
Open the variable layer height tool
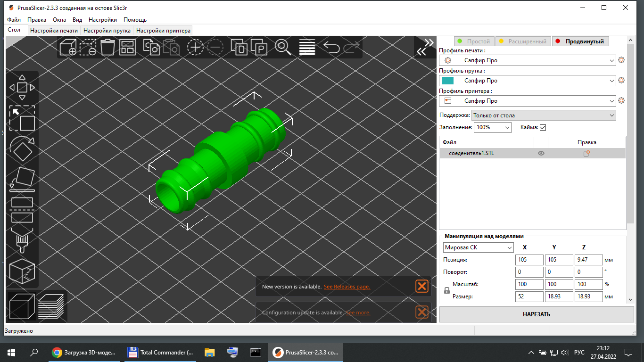pos(307,48)
